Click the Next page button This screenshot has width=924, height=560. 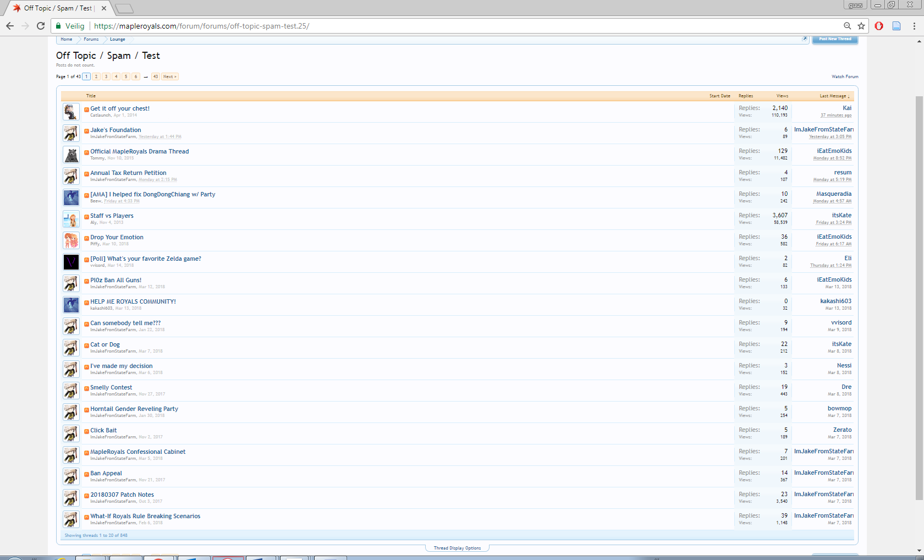click(169, 76)
